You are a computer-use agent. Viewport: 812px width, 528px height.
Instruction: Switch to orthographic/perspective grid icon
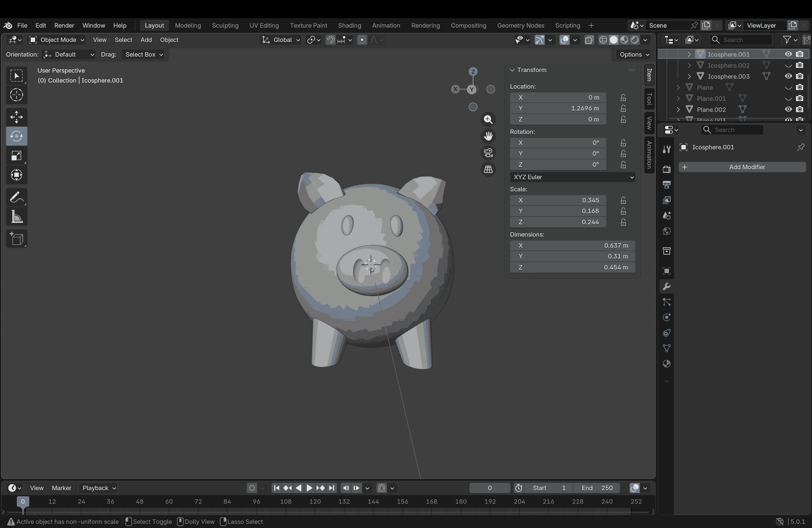pos(488,170)
